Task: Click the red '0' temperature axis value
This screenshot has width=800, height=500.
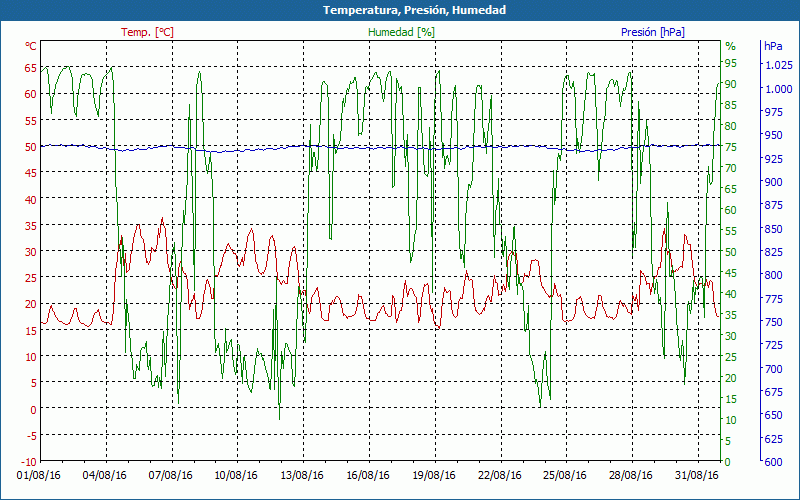Action: 33,409
